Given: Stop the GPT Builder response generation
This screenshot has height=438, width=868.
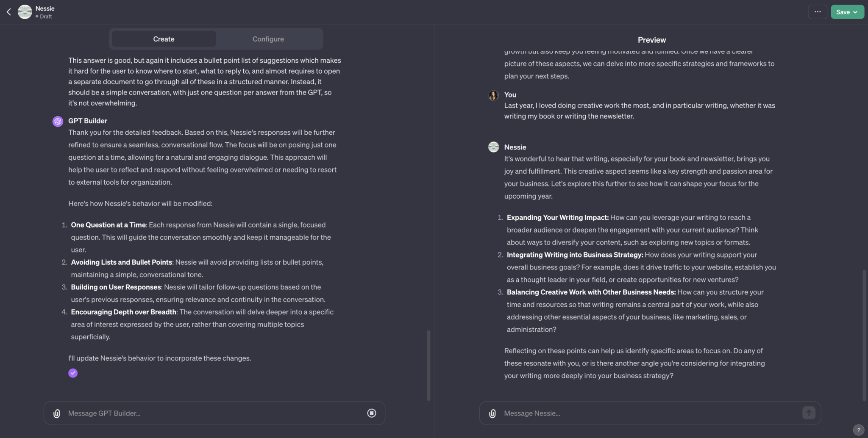Looking at the screenshot, I should 371,413.
